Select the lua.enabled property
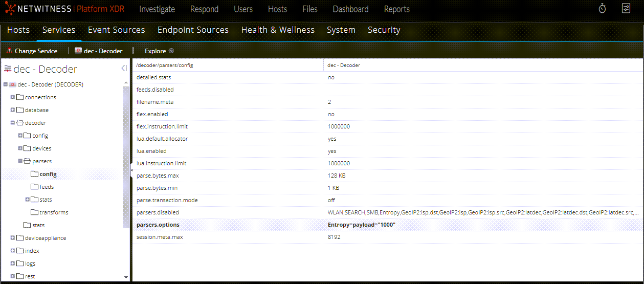Viewport: 644px width, 284px height. point(151,151)
